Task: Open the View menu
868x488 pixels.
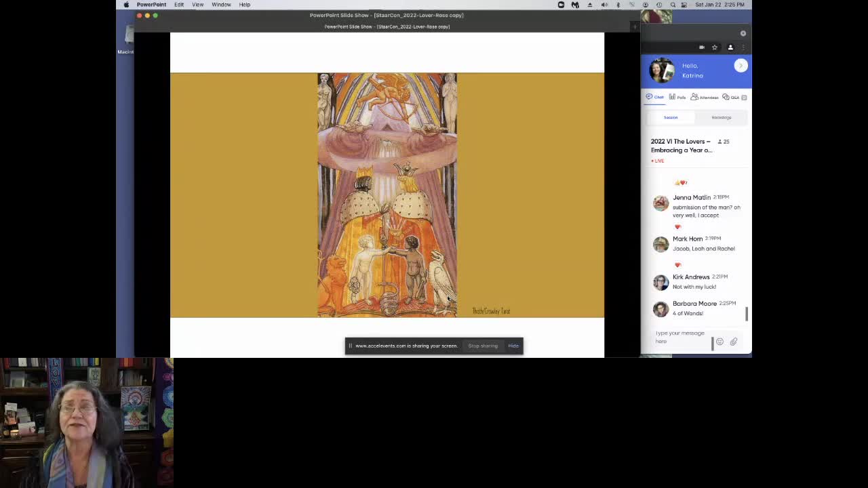Action: pos(198,5)
